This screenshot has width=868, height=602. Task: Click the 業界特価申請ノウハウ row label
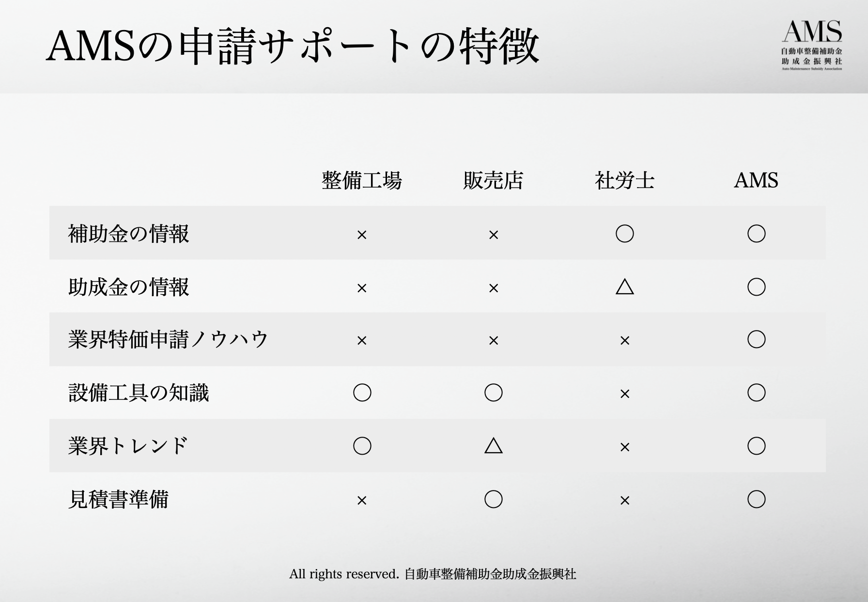[168, 339]
